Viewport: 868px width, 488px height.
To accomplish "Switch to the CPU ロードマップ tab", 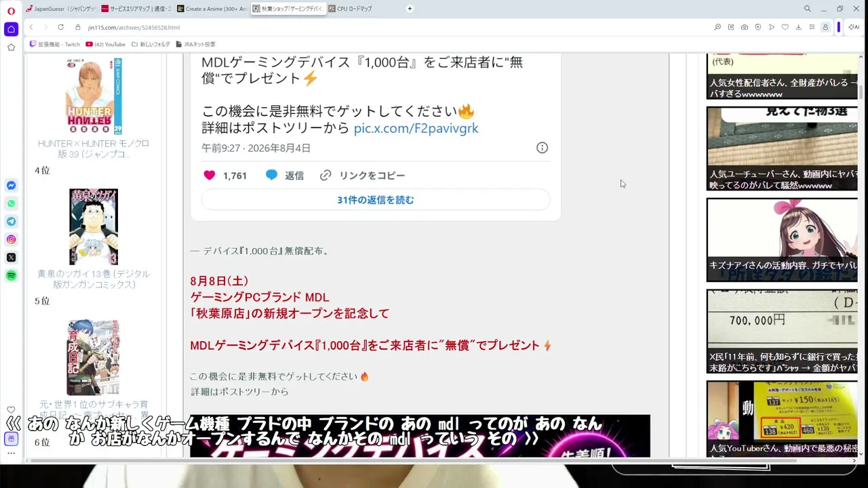I will 363,9.
